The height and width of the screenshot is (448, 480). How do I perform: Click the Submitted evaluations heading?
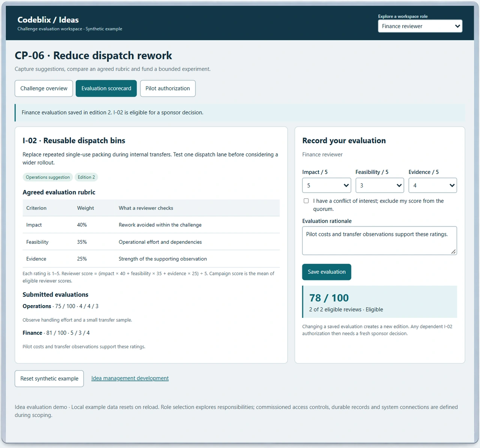pyautogui.click(x=55, y=295)
